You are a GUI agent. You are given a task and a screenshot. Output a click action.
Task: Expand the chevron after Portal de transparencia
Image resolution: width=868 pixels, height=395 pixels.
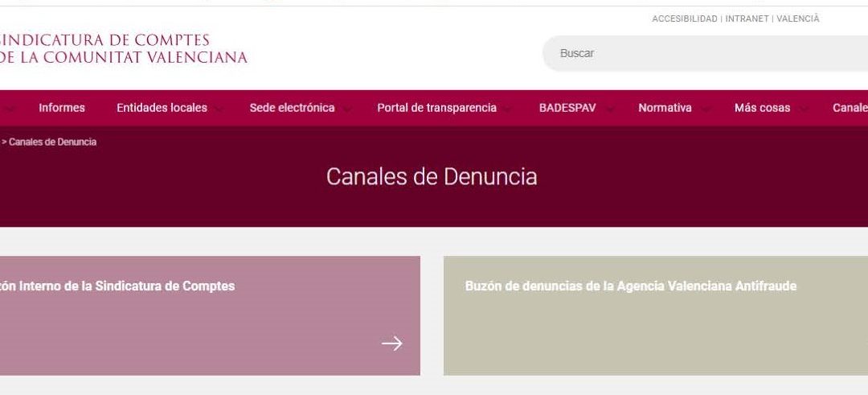pyautogui.click(x=508, y=109)
